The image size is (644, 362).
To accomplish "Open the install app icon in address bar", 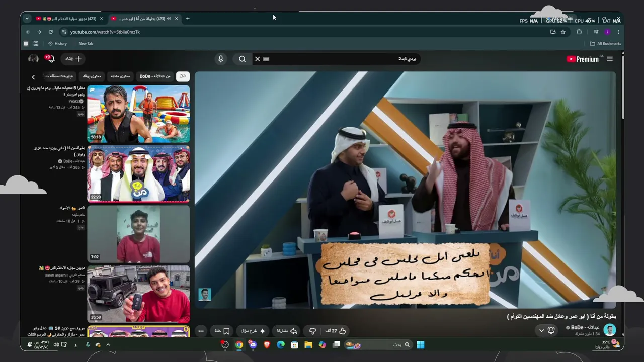I will coord(553,32).
